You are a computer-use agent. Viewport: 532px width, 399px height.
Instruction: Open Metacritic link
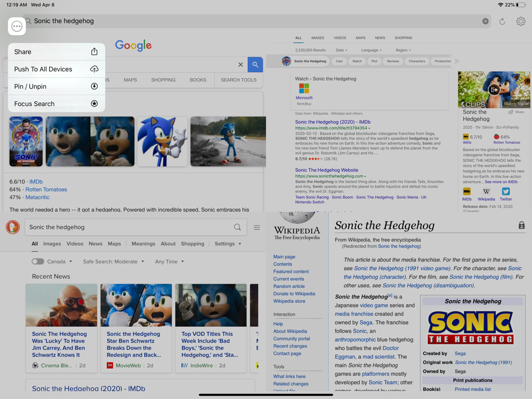coord(37,197)
